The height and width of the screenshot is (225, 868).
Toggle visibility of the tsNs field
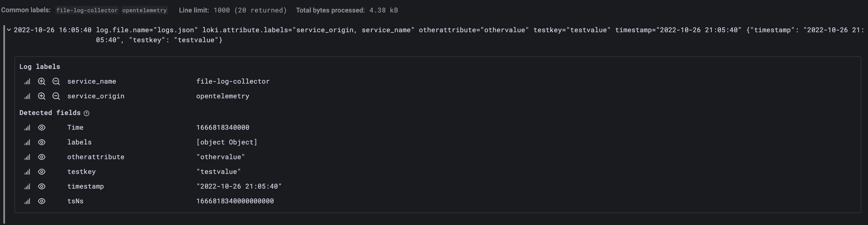[41, 201]
